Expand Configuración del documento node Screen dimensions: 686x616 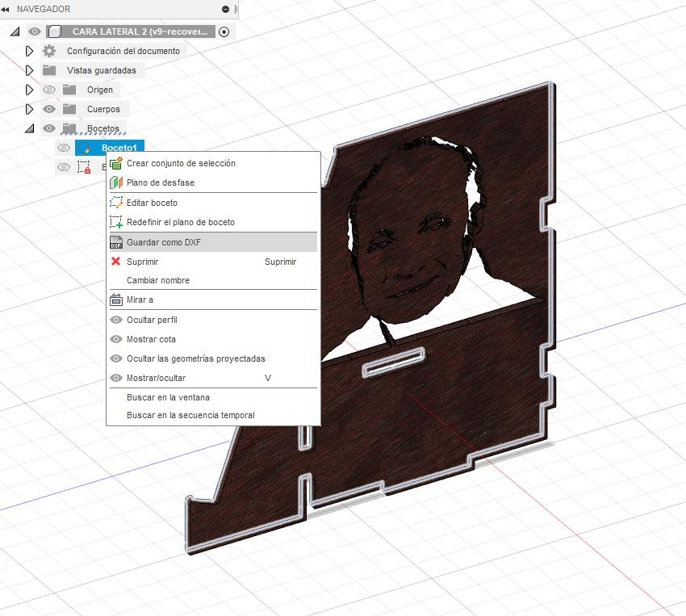click(29, 51)
